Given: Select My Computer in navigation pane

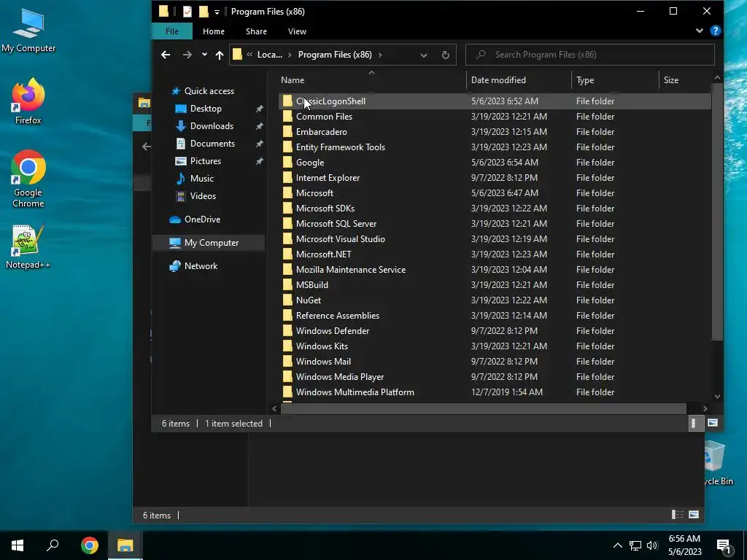Looking at the screenshot, I should coord(208,243).
